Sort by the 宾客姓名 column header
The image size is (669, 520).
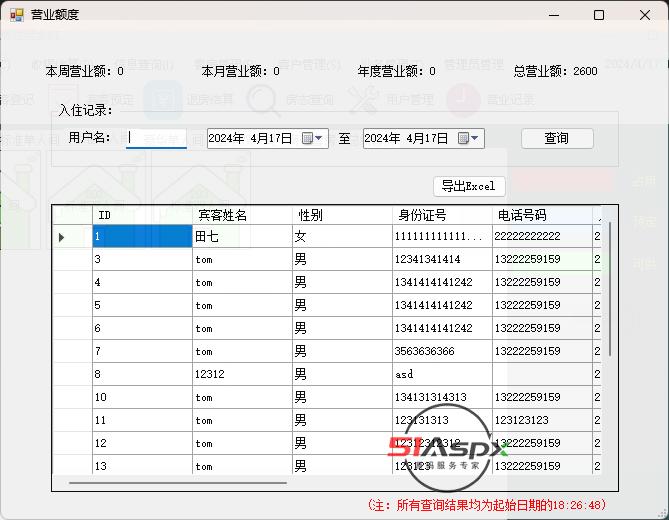[x=242, y=215]
